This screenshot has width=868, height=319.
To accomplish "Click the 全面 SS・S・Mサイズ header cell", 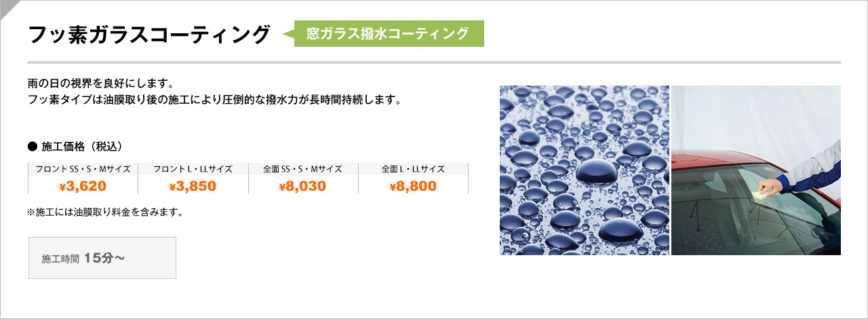I will tap(303, 169).
